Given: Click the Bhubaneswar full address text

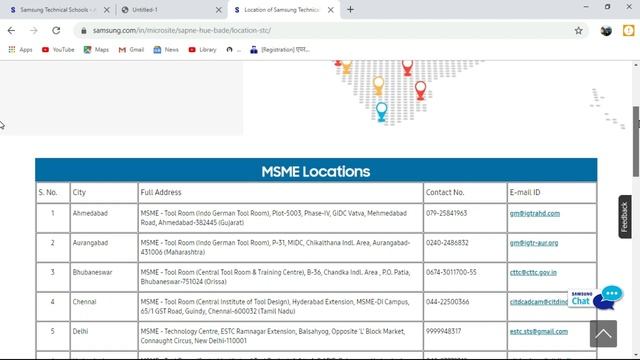Looking at the screenshot, I should pos(275,277).
